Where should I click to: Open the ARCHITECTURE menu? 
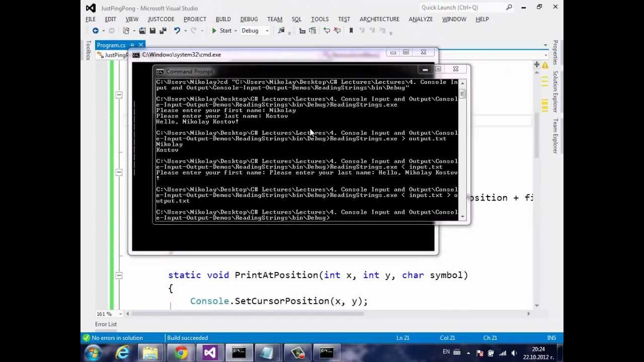pyautogui.click(x=379, y=19)
